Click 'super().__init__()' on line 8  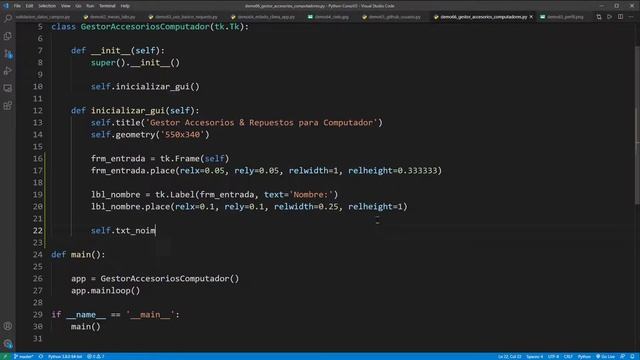(135, 62)
